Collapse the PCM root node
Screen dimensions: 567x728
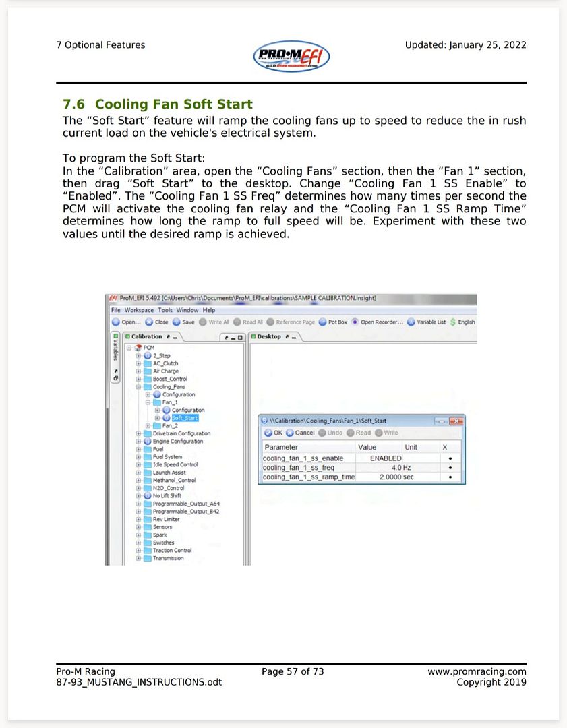click(x=129, y=348)
